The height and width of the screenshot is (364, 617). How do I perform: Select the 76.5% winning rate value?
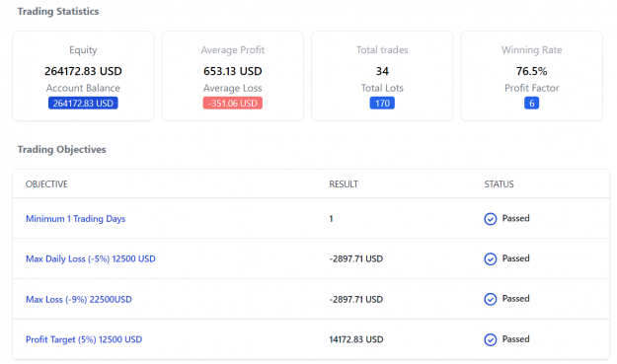(532, 71)
